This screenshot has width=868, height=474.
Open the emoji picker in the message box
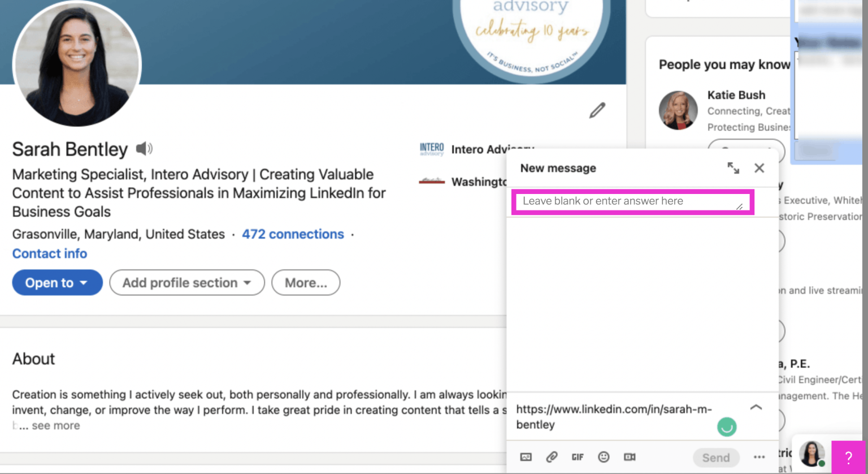tap(604, 457)
